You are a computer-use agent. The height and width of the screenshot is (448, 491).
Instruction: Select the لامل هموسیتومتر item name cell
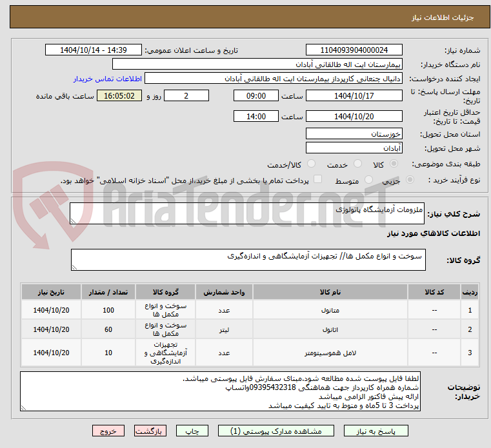click(330, 353)
